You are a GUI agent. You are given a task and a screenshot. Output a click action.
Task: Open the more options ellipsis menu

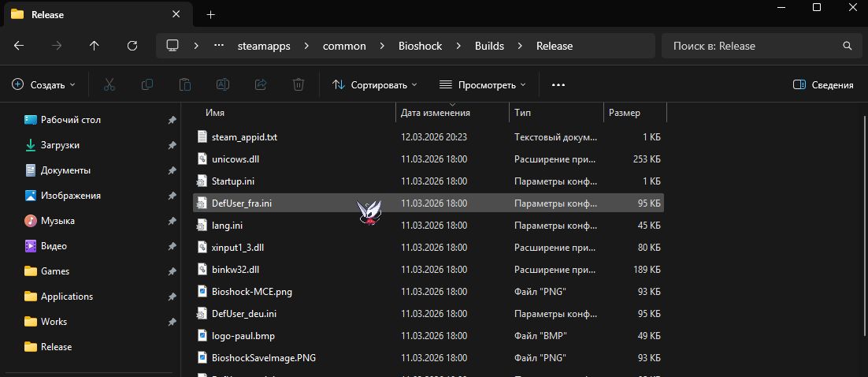click(558, 85)
